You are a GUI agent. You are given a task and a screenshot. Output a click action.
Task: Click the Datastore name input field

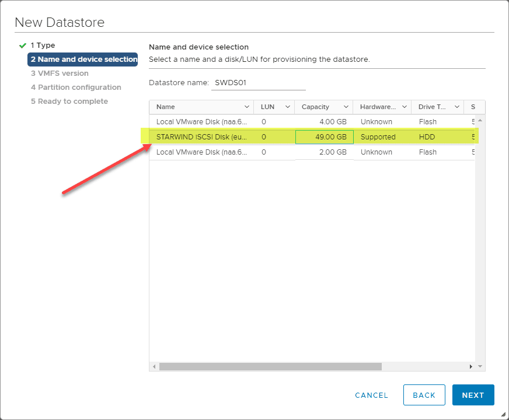[x=259, y=83]
